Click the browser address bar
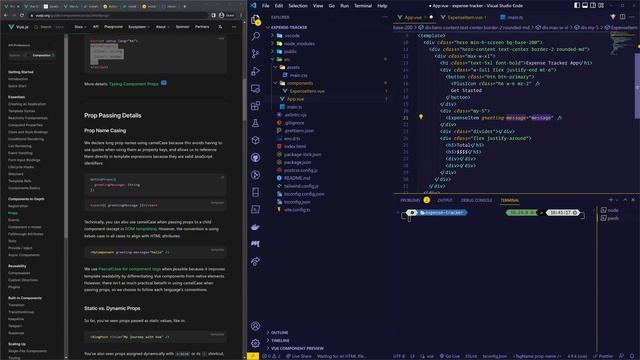The height and width of the screenshot is (360, 640). (118, 15)
